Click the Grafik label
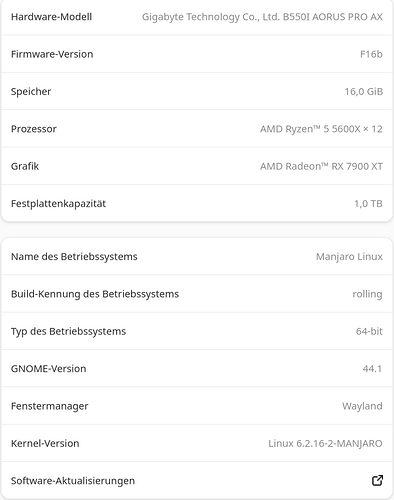 coord(25,166)
